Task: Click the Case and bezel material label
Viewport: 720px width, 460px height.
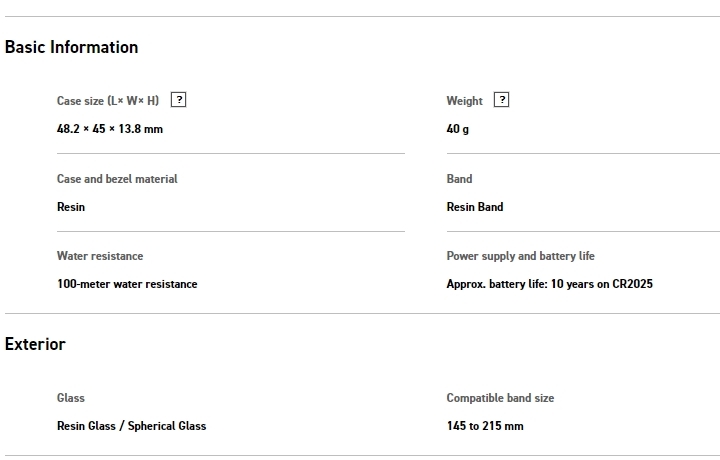Action: [117, 179]
